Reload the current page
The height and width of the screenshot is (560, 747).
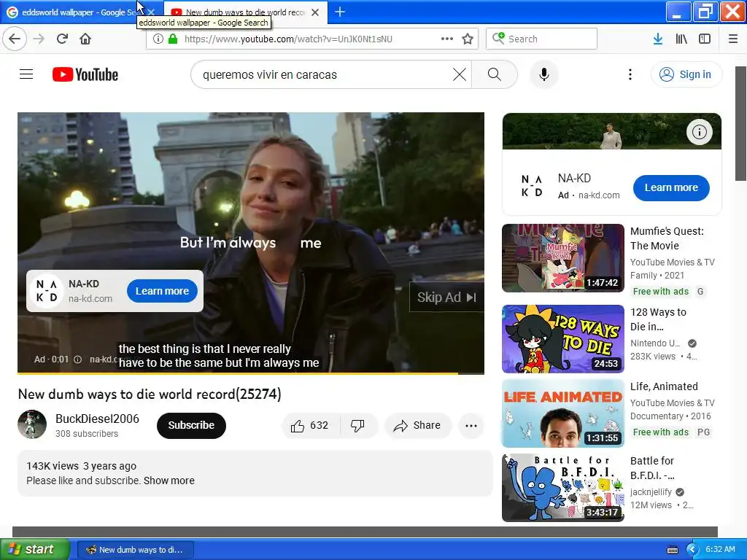[62, 39]
